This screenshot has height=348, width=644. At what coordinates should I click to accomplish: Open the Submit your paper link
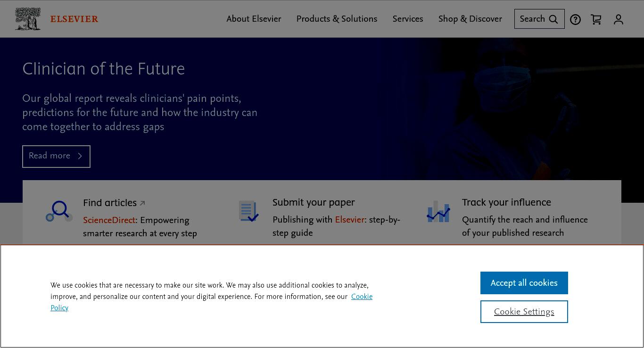[314, 202]
